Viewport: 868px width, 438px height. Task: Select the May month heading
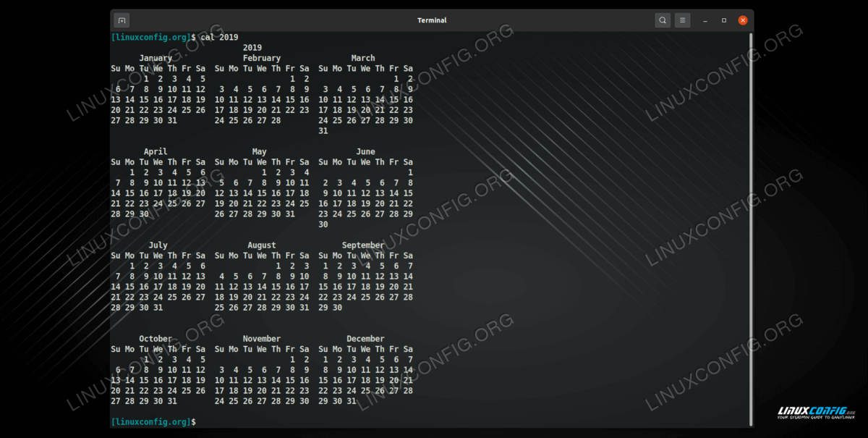point(260,152)
